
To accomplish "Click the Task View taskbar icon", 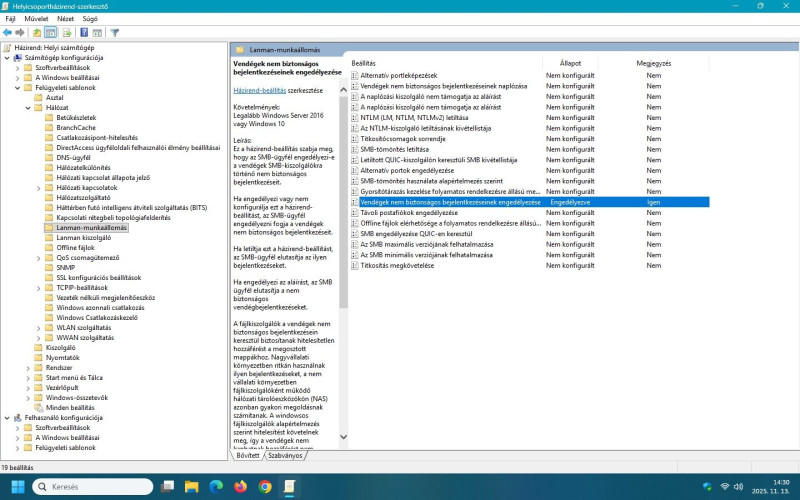I will (167, 486).
